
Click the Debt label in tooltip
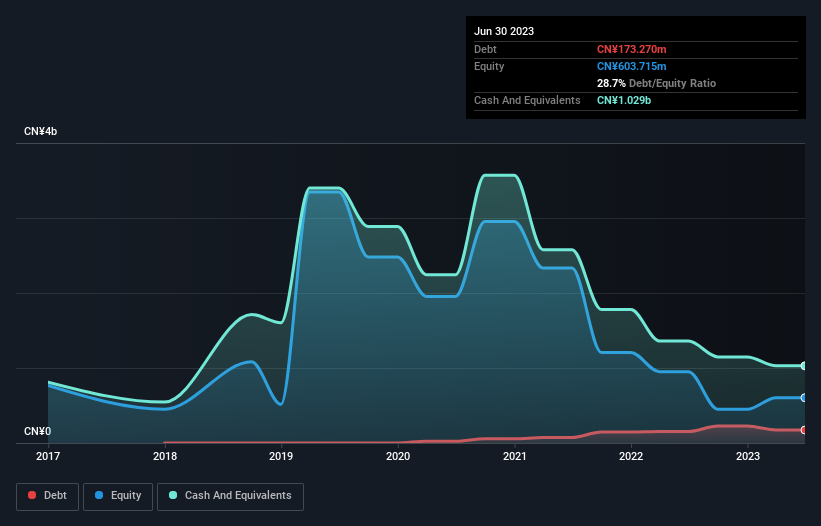point(485,49)
